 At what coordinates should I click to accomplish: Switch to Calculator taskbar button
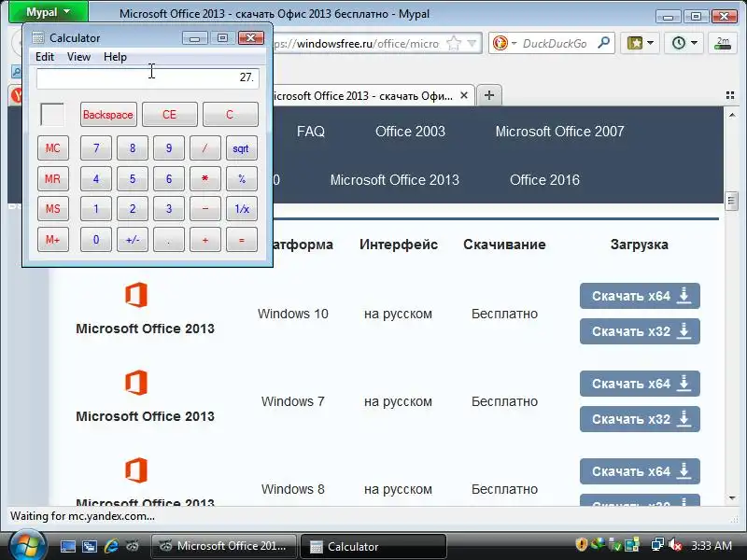click(374, 546)
